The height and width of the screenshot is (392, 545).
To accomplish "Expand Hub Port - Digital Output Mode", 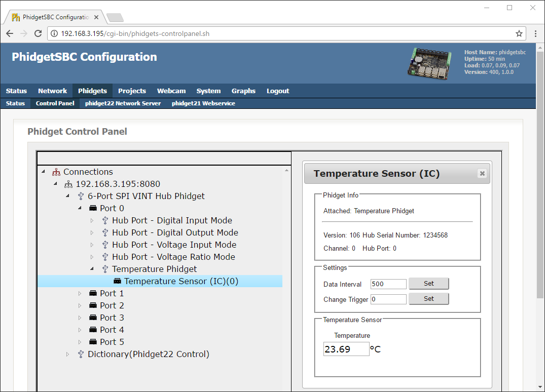I will [92, 232].
